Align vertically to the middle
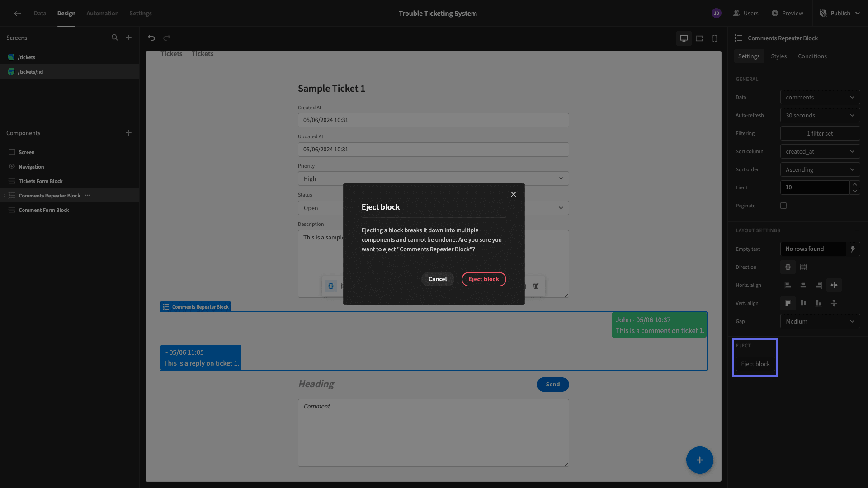This screenshot has height=488, width=868. [x=803, y=303]
